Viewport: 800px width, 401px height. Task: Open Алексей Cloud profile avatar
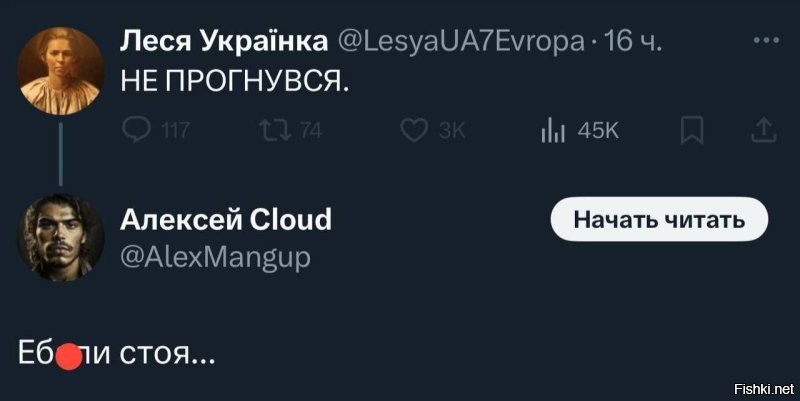click(x=61, y=237)
